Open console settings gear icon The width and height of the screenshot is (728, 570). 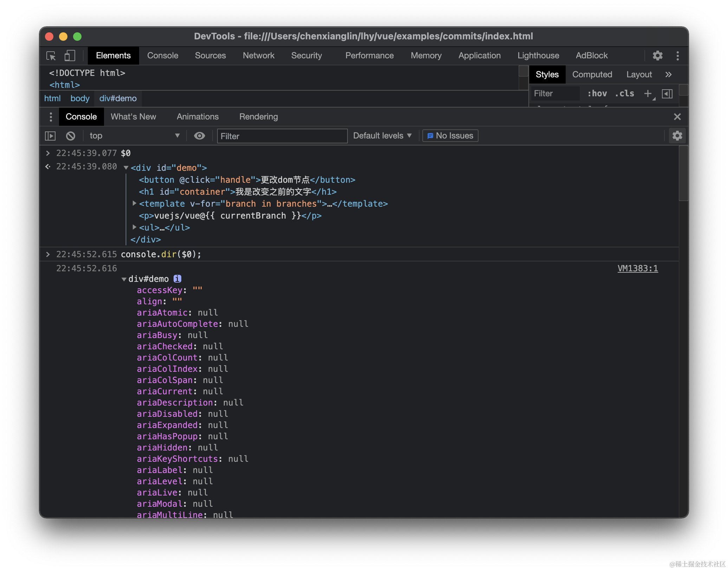point(677,136)
